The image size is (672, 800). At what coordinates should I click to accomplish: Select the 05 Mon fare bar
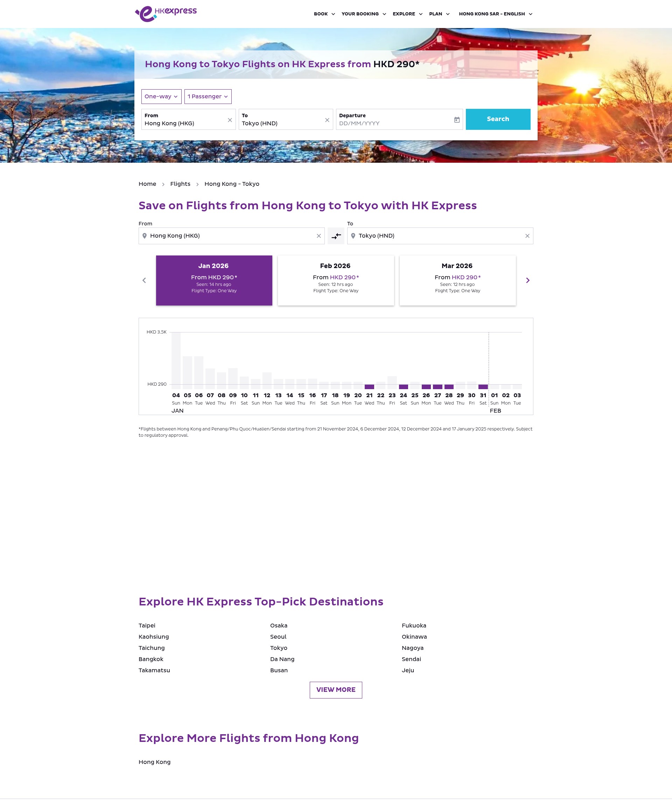pyautogui.click(x=188, y=373)
